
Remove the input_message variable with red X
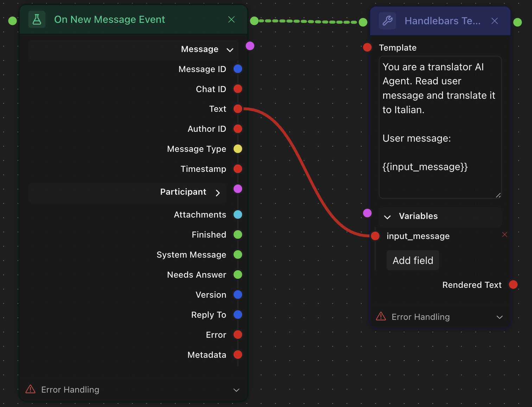point(505,234)
